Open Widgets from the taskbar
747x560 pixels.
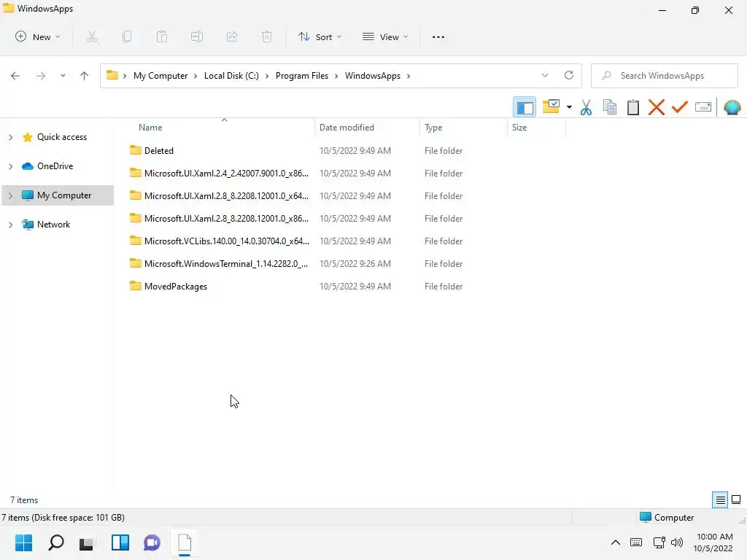[120, 542]
